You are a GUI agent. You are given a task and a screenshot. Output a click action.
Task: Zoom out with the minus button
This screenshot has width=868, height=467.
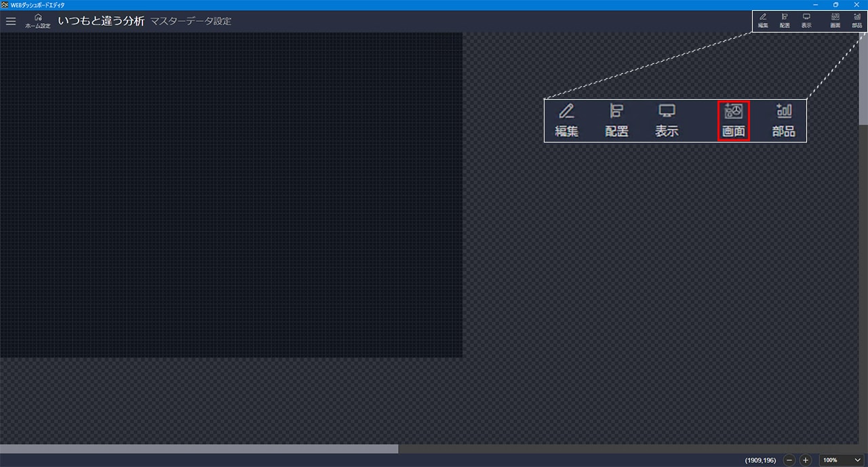click(x=789, y=460)
